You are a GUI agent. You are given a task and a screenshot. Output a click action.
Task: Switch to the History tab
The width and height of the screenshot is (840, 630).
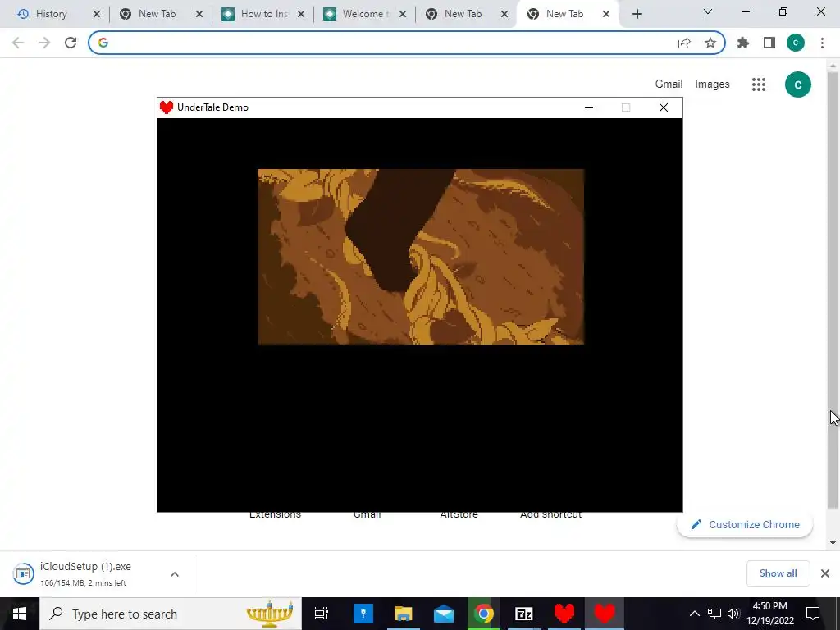click(52, 14)
